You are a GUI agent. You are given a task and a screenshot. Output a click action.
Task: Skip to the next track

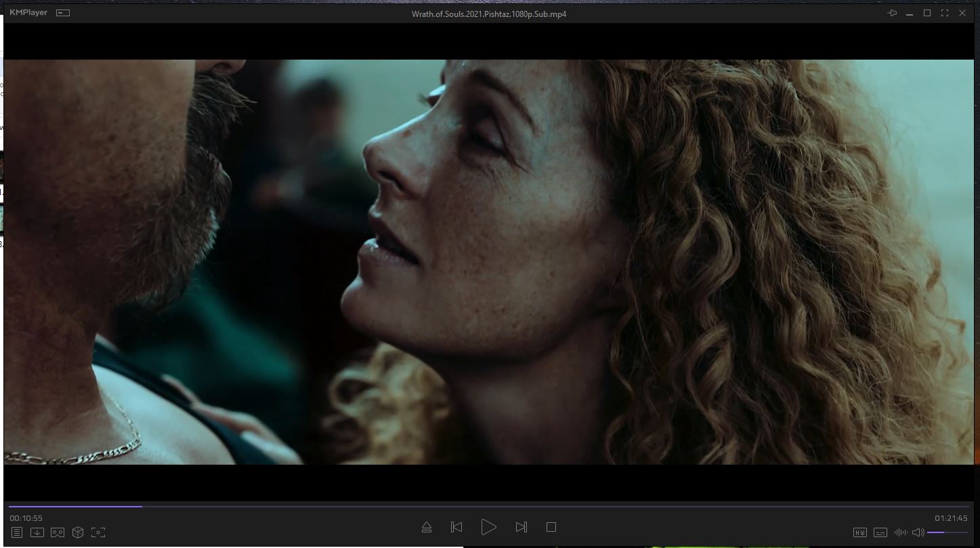521,527
